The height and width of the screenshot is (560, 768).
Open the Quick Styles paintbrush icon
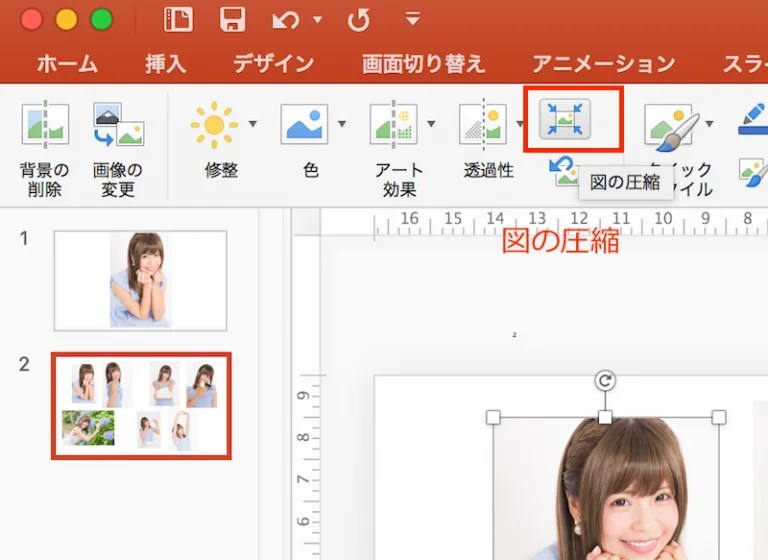click(672, 126)
